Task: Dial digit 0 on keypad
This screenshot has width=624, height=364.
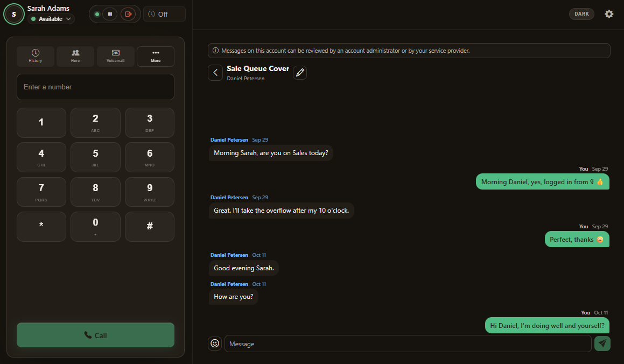Action: (x=95, y=226)
